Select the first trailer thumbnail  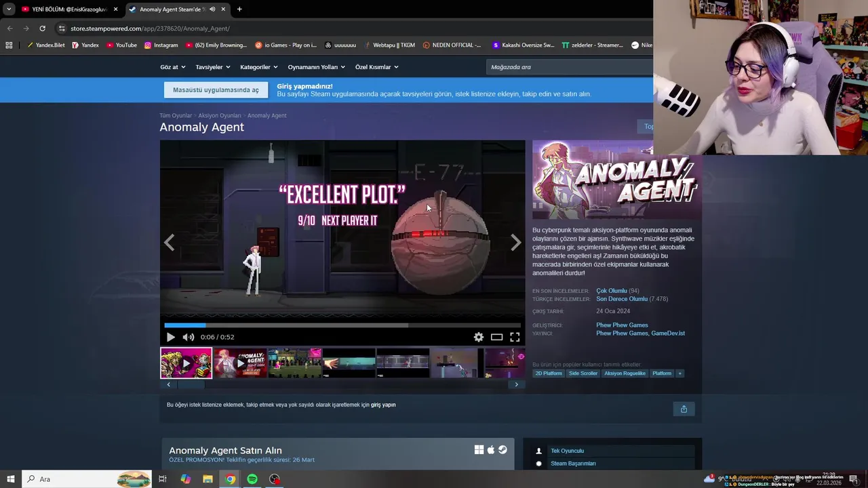[186, 363]
